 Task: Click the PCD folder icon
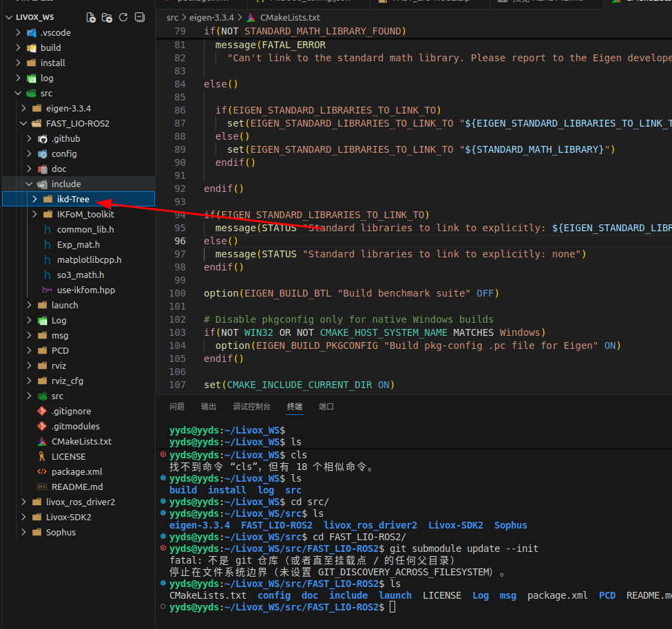click(x=43, y=350)
